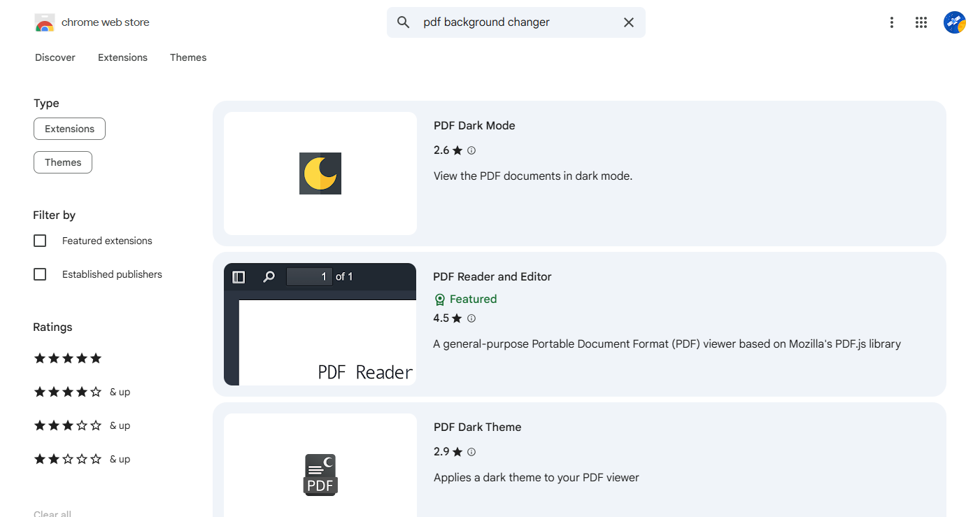View rating info for PDF Dark Theme

pos(471,451)
